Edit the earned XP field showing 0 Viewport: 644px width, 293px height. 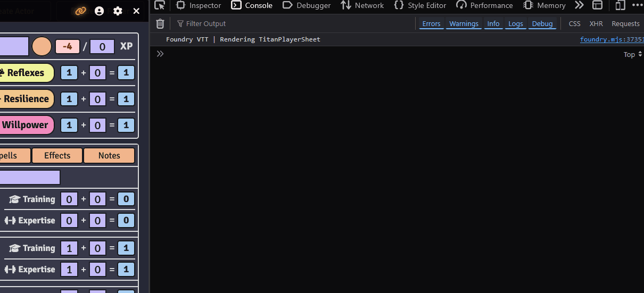[x=102, y=46]
